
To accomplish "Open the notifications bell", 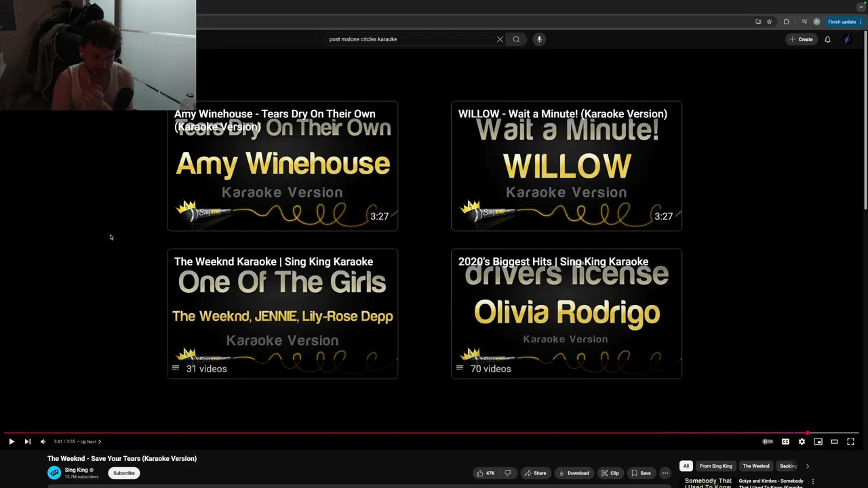I will coord(827,39).
